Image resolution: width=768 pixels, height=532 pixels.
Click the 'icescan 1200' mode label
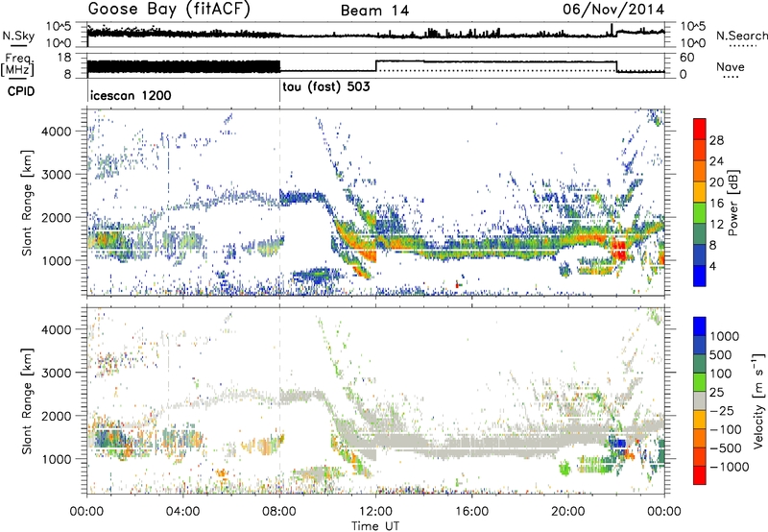(x=131, y=95)
